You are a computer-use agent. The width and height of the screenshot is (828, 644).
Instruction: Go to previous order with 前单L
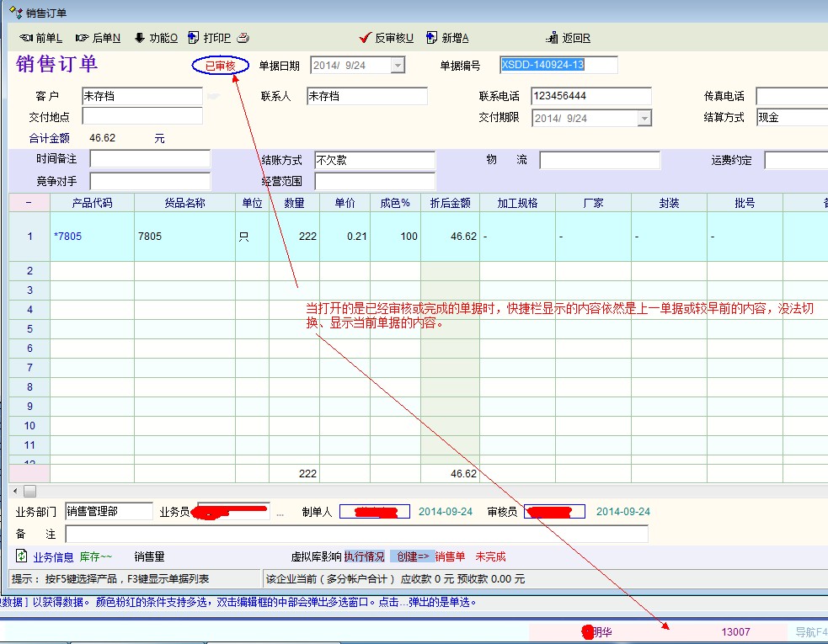click(x=40, y=38)
